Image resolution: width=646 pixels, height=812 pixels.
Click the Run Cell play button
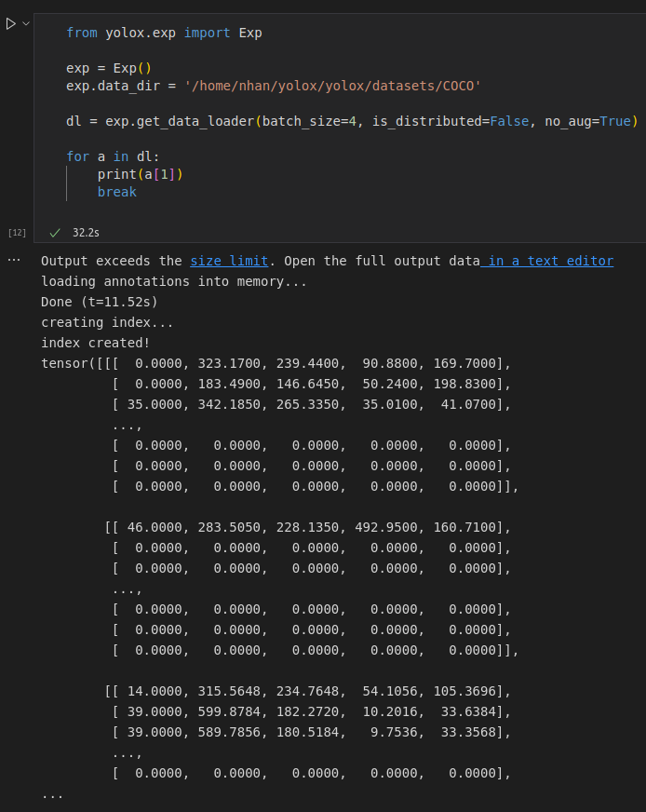pos(9,23)
